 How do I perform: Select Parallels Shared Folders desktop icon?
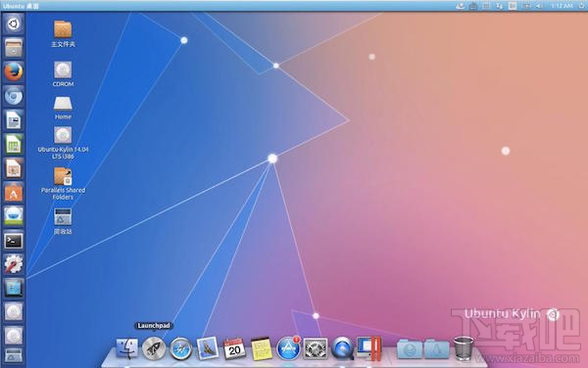coord(63,183)
